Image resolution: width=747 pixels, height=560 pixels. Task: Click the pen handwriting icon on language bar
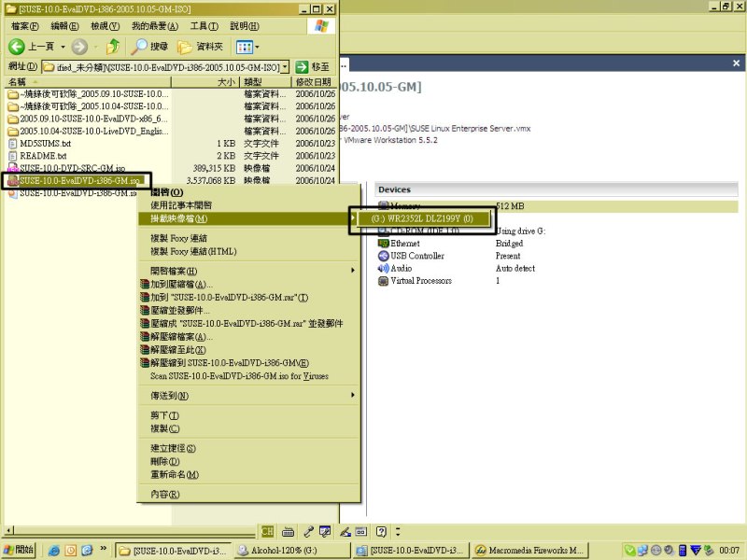coord(345,531)
